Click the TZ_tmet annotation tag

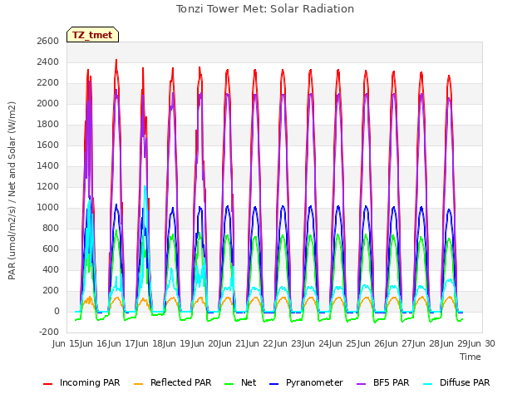click(x=92, y=35)
